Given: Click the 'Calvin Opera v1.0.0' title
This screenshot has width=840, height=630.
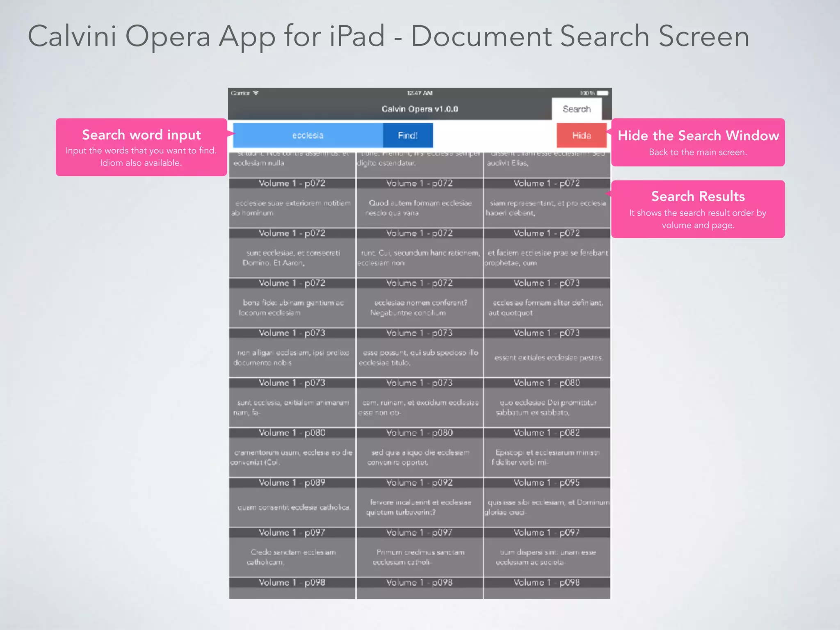Looking at the screenshot, I should coord(420,109).
